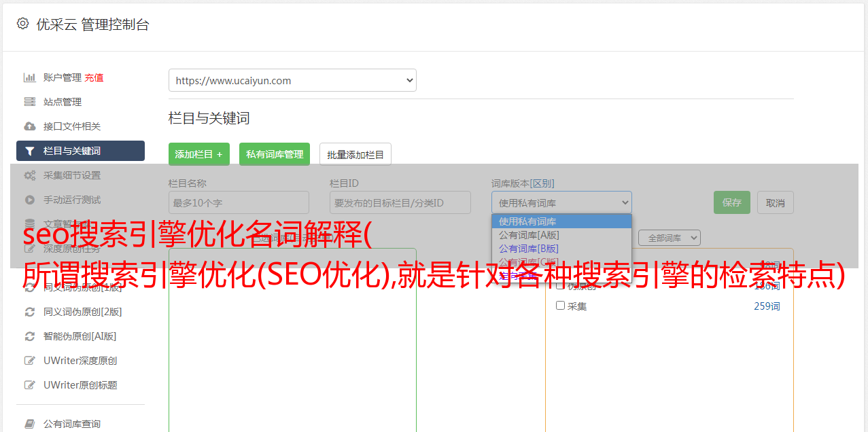Click the 优采云 管理控制台 title text
Image resolution: width=868 pixels, height=432 pixels.
coord(92,24)
